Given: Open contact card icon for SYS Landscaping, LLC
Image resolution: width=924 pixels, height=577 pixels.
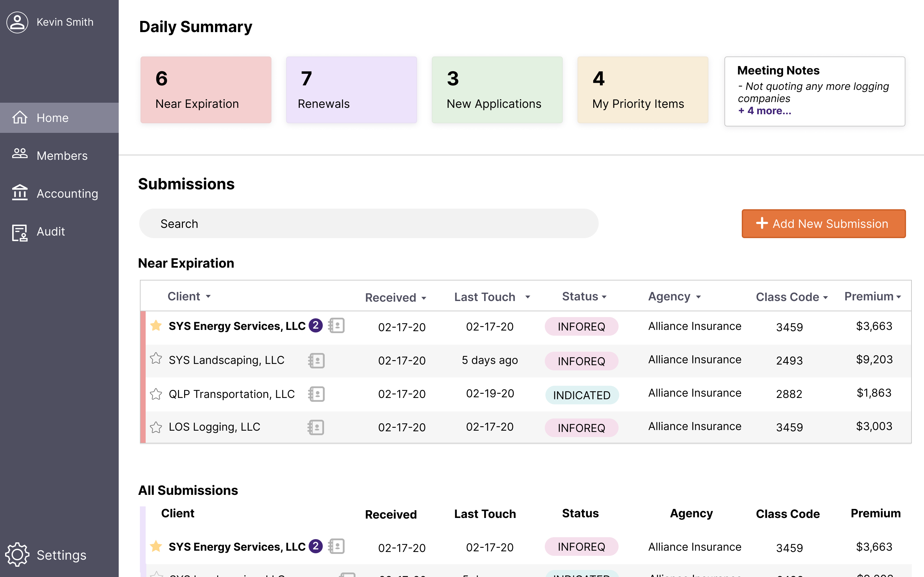Looking at the screenshot, I should [x=316, y=360].
